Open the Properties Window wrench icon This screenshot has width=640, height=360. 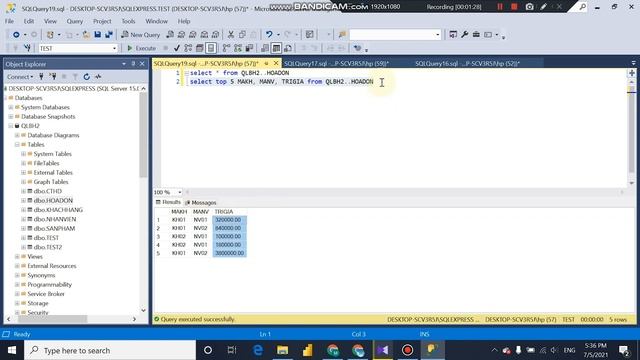464,35
